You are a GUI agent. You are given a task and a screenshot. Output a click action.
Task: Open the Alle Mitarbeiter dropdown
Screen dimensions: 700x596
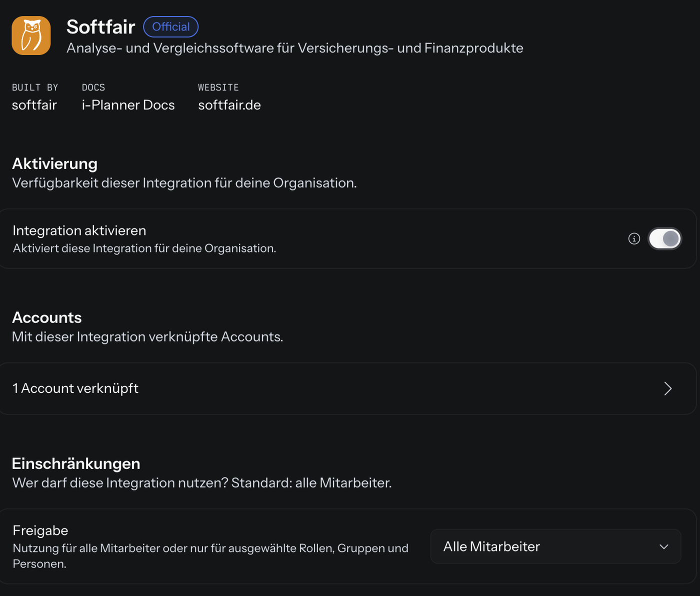click(555, 546)
